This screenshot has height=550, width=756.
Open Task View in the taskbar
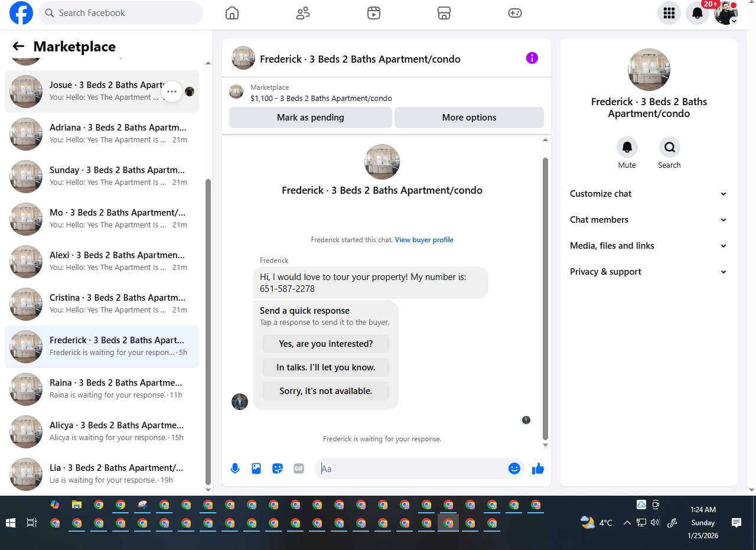pos(32,523)
